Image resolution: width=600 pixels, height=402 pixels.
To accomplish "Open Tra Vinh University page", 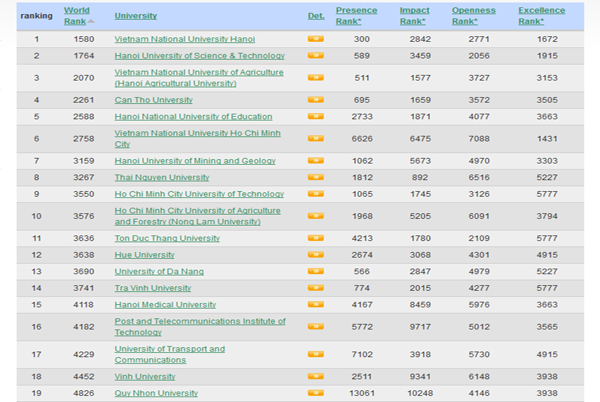I will tap(151, 287).
